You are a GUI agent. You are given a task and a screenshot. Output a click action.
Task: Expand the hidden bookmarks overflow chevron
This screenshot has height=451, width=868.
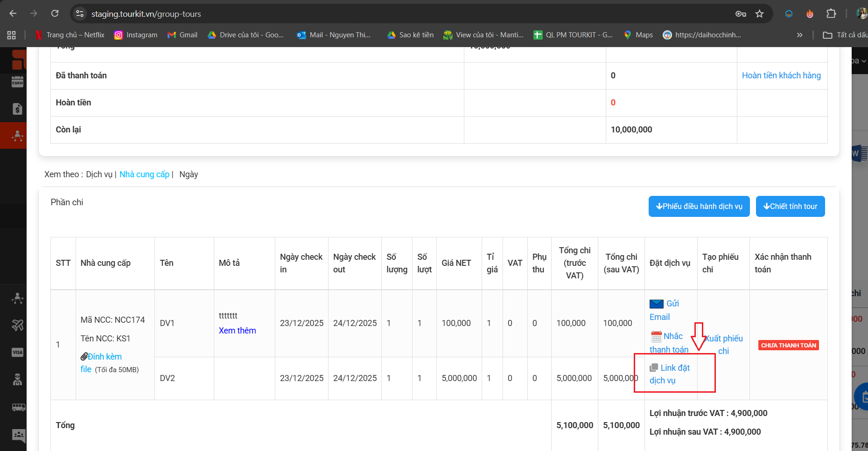pyautogui.click(x=799, y=35)
